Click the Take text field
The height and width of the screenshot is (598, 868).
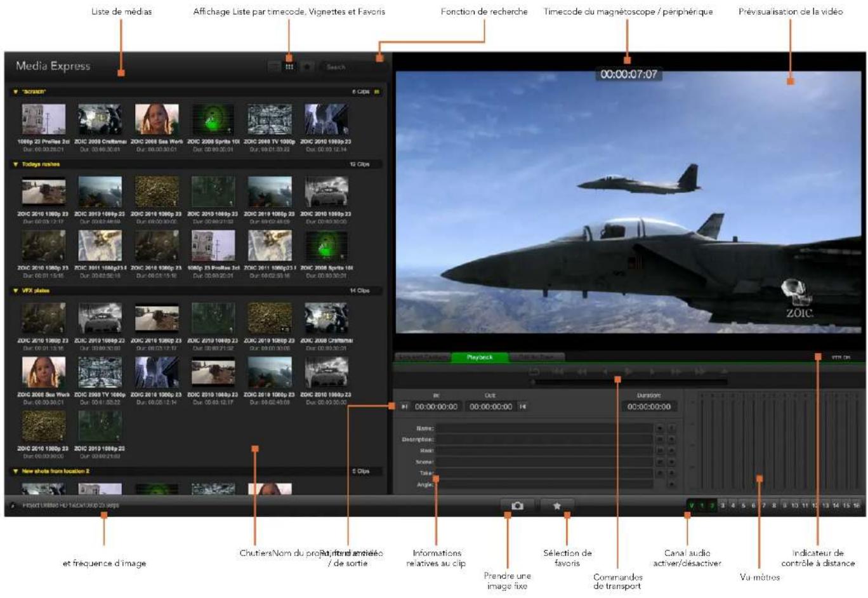point(544,474)
